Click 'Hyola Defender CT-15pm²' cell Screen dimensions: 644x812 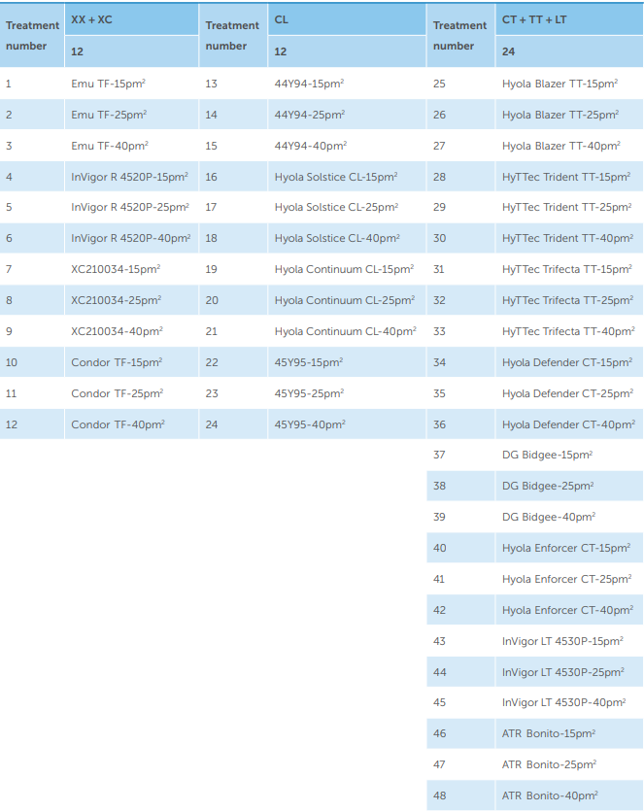tap(569, 362)
